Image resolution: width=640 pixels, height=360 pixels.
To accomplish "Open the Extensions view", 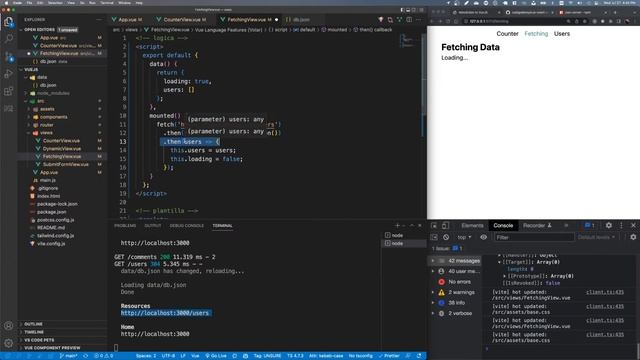I will coord(9,91).
